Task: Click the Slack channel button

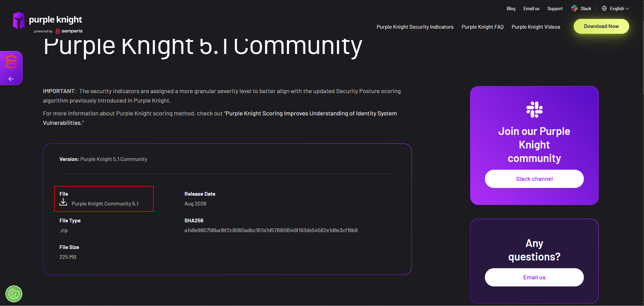Action: (x=534, y=179)
